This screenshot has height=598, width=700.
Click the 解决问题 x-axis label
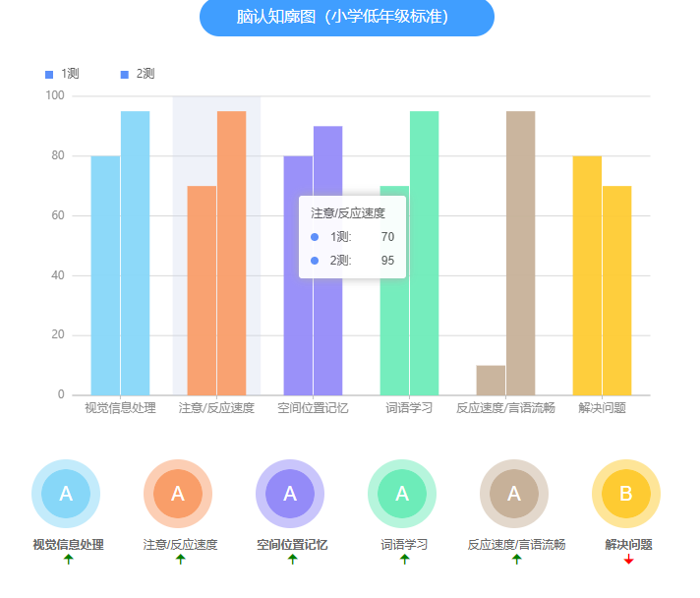click(603, 408)
